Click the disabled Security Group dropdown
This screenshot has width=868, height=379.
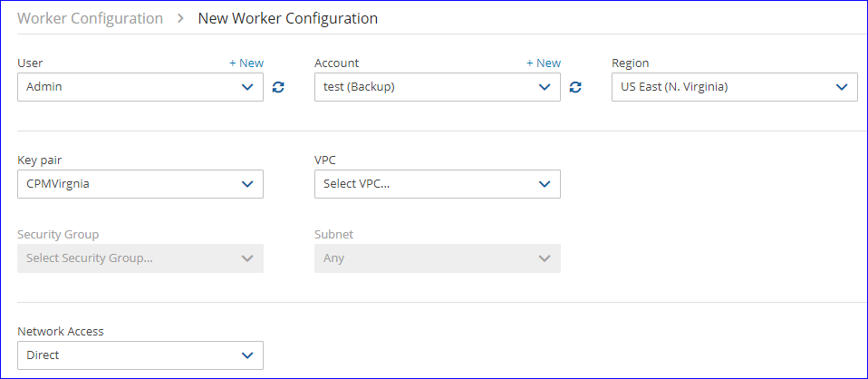(140, 258)
